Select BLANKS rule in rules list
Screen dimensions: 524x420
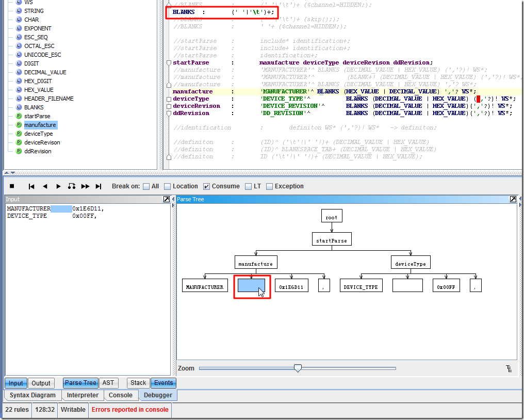(34, 107)
